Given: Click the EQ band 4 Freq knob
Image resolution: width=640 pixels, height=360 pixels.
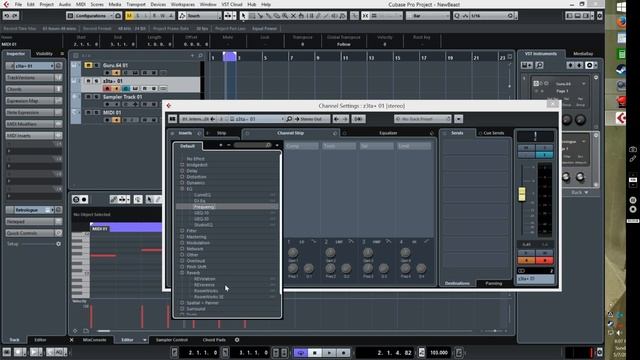Looking at the screenshot, I should tap(405, 268).
